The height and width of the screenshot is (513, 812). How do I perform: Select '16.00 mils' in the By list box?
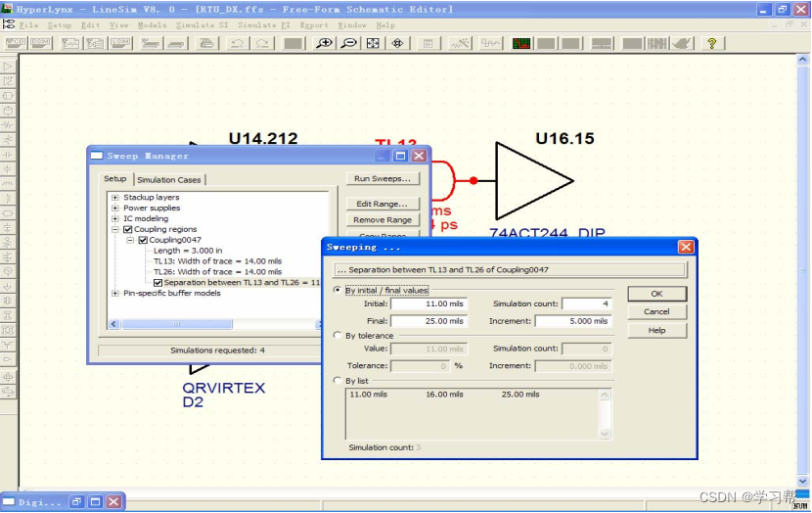click(444, 395)
